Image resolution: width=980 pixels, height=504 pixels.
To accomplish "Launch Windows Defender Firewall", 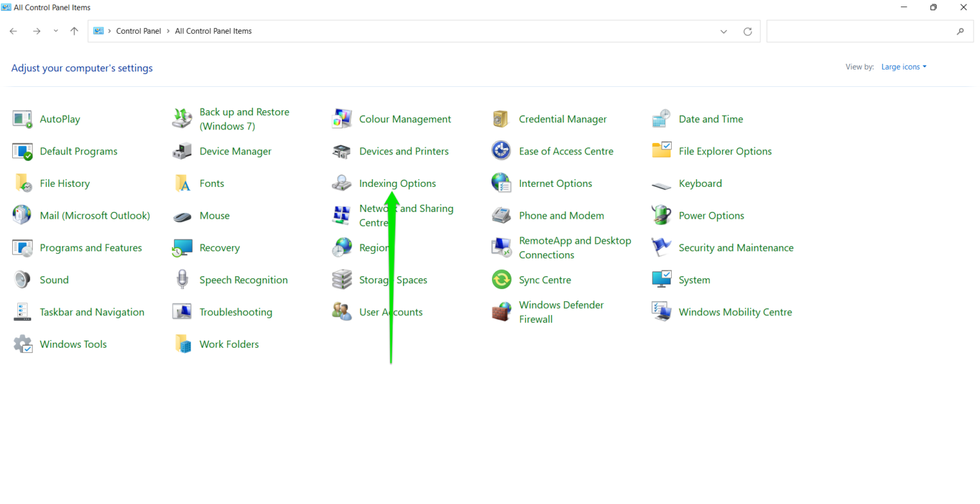I will [561, 312].
